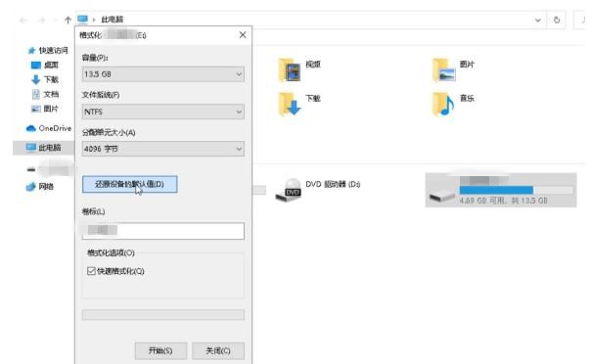Open the 视频 (Videos) folder icon

[290, 70]
